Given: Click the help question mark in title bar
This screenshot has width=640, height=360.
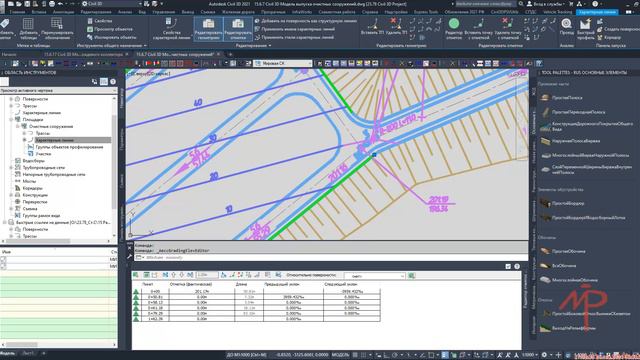Looking at the screenshot, I should click(595, 4).
